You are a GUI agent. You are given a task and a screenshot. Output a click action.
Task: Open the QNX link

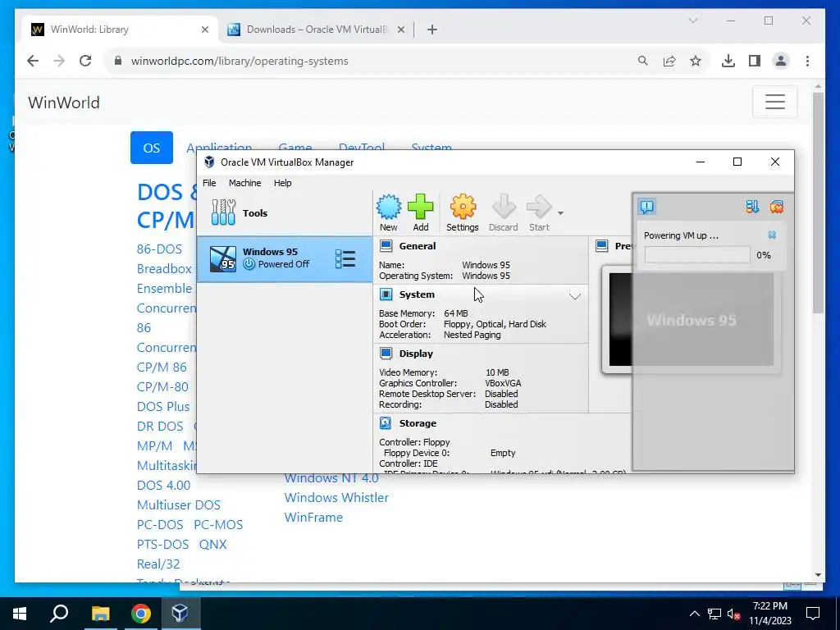212,545
